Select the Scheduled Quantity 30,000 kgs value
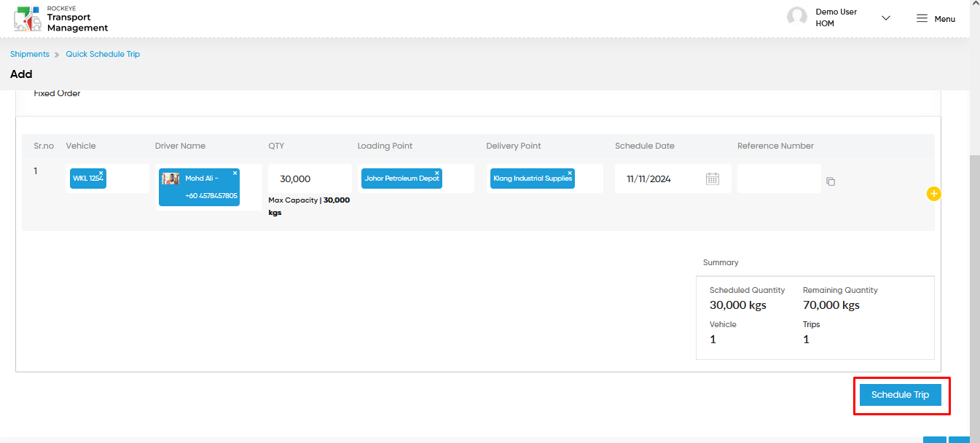The height and width of the screenshot is (443, 980). pyautogui.click(x=738, y=305)
